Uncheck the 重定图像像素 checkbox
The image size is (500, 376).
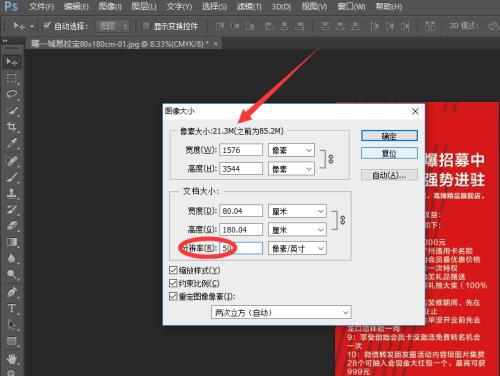point(173,296)
